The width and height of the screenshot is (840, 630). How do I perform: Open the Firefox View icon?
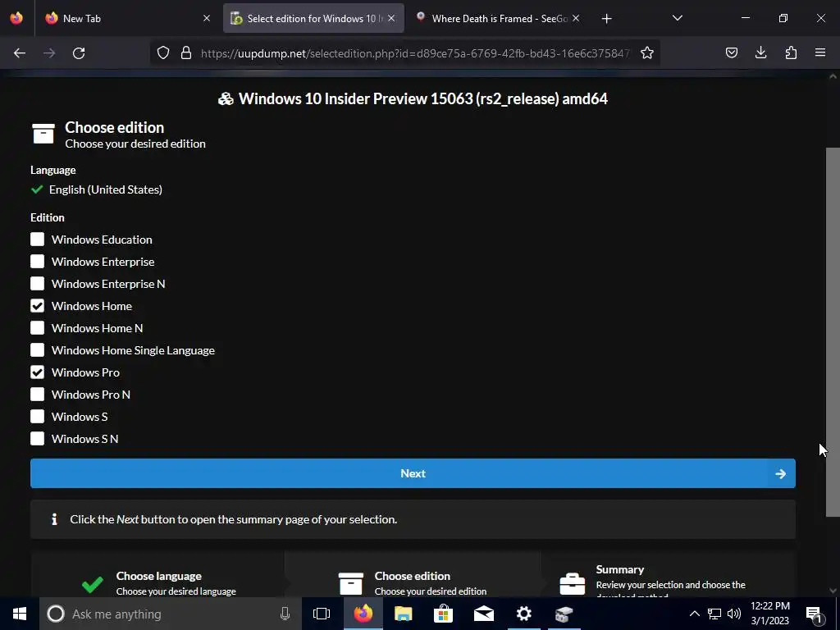click(x=16, y=18)
